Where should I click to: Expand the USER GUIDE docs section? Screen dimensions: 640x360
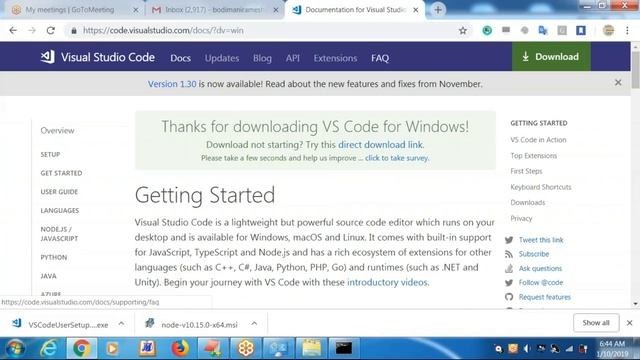pos(59,192)
